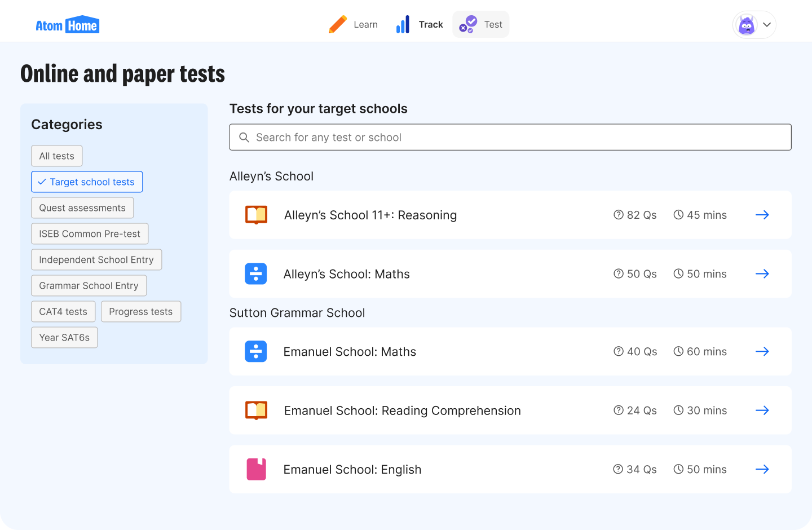Select the CAT4 tests category
Image resolution: width=812 pixels, height=530 pixels.
coord(63,312)
